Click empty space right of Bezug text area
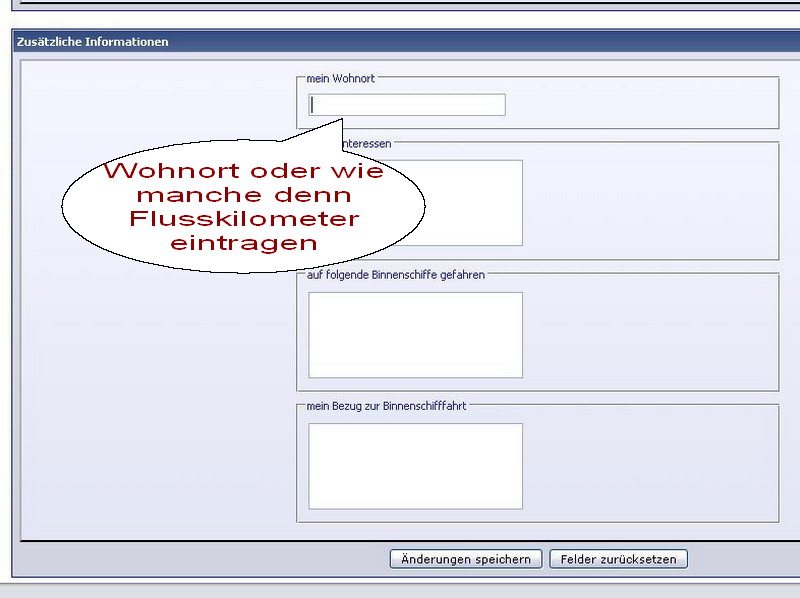This screenshot has width=800, height=598. (x=650, y=466)
